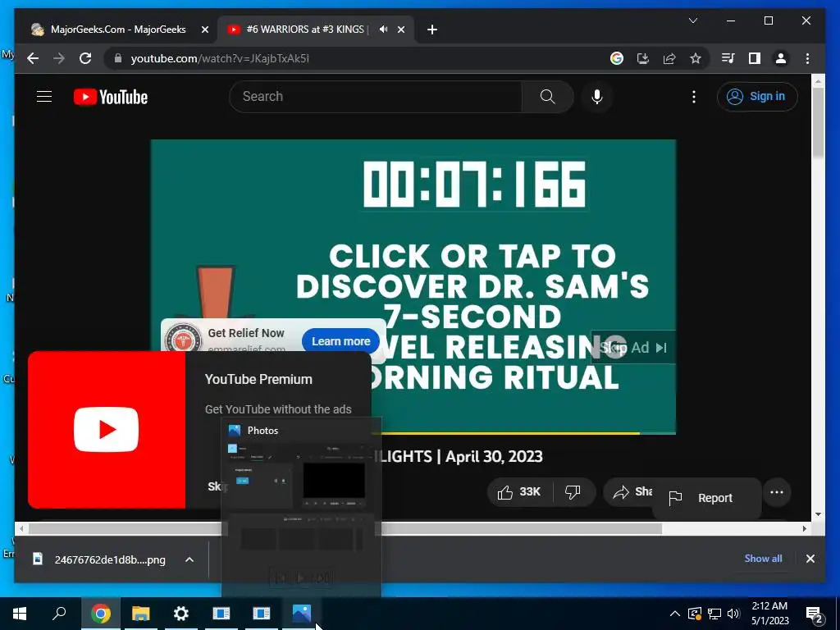Click the YouTube Search input field

[375, 97]
